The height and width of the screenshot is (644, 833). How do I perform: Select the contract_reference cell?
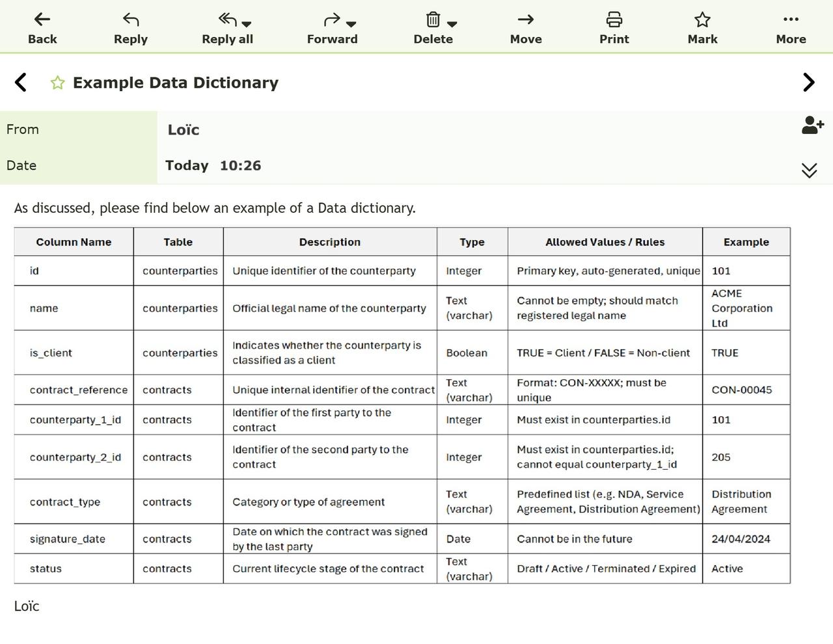click(74, 390)
